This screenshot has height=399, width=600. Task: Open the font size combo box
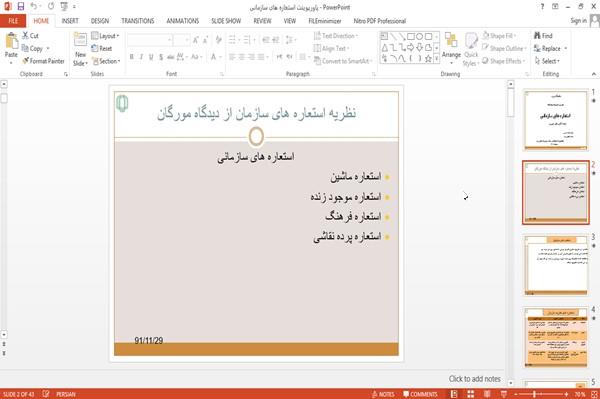181,40
